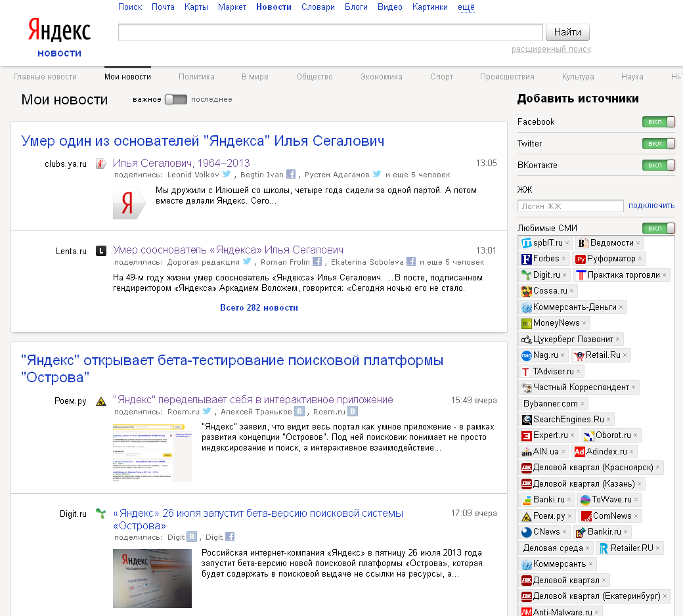
Task: Click the Facebook icon next to second Digit share
Action: (230, 537)
